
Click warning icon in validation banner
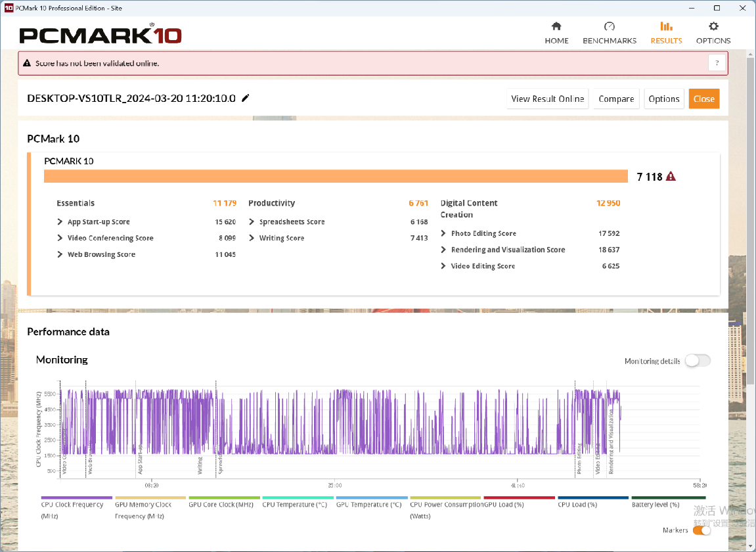click(27, 64)
